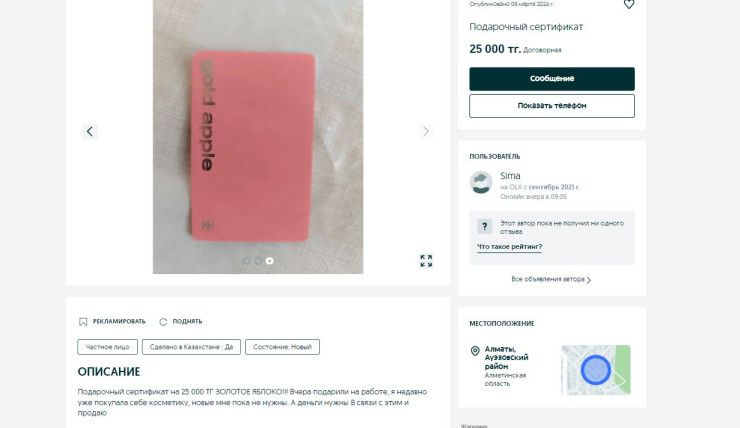Click the heart favorite icon
This screenshot has height=428, width=740.
(x=629, y=4)
